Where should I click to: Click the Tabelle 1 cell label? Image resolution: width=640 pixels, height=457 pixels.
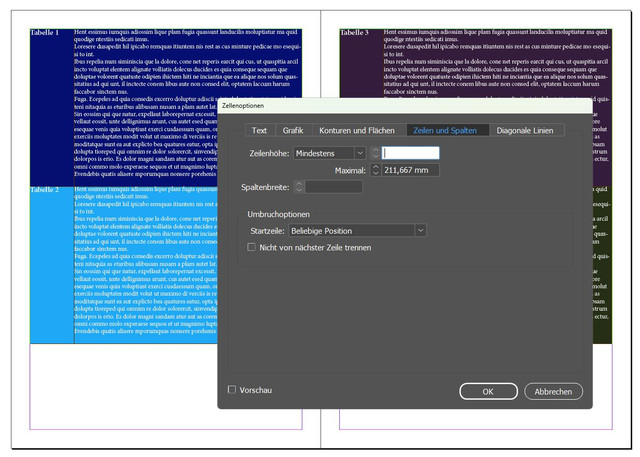click(44, 33)
